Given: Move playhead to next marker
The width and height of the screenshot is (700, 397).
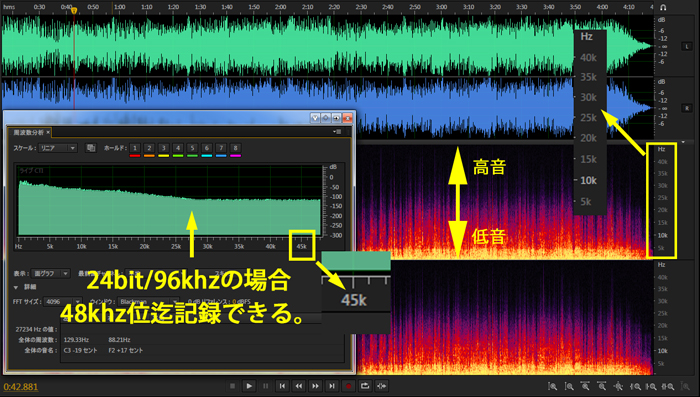Looking at the screenshot, I should [x=332, y=386].
